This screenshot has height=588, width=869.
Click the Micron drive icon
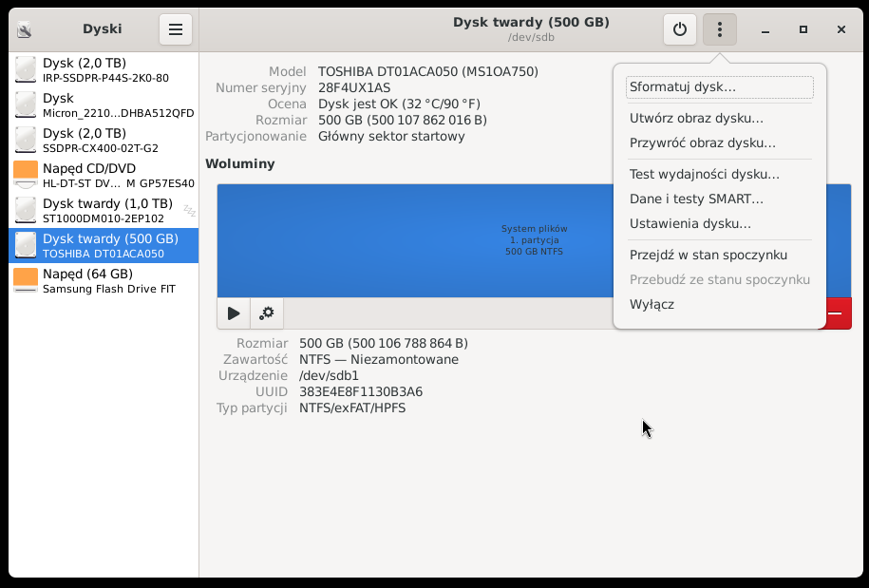pyautogui.click(x=26, y=104)
